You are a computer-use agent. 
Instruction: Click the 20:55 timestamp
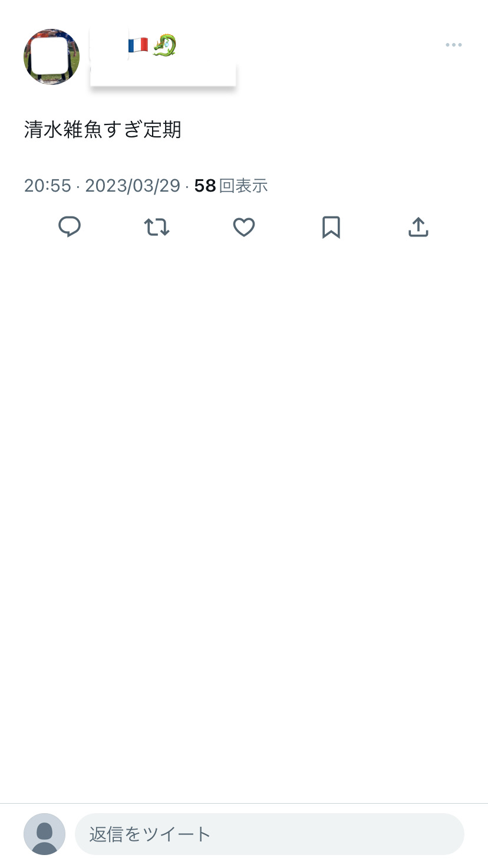tap(48, 186)
